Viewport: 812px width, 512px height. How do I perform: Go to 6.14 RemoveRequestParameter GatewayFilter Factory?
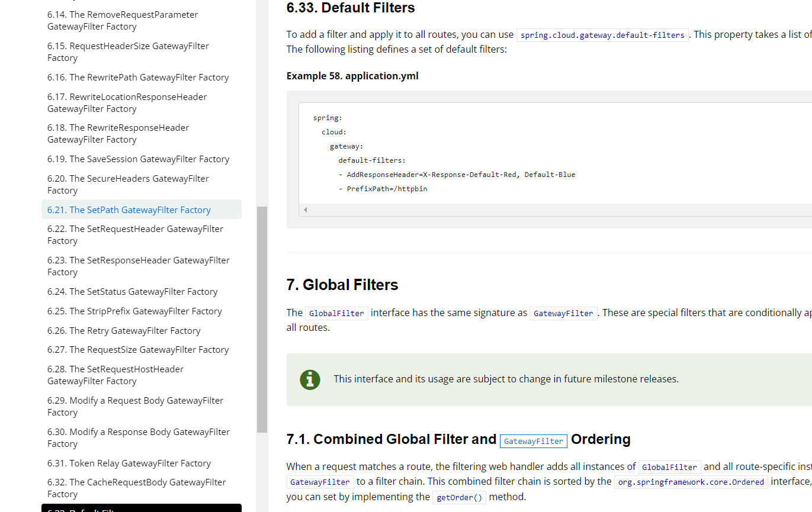coord(123,21)
